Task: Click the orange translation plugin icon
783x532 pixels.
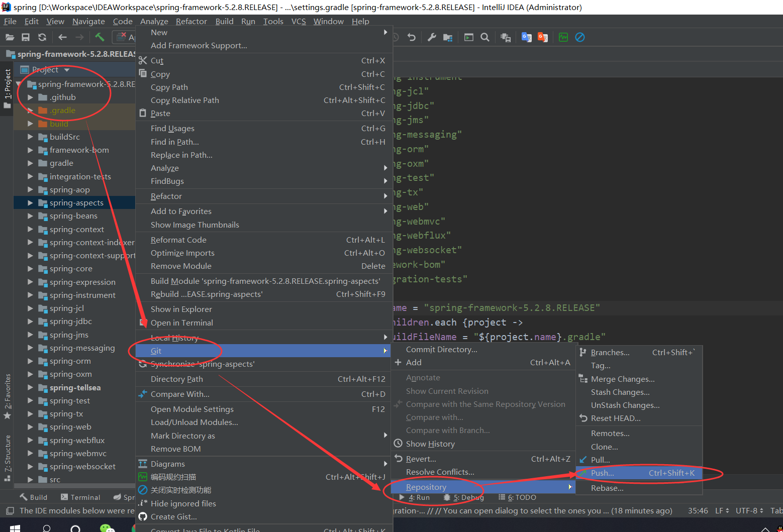Action: (x=542, y=37)
